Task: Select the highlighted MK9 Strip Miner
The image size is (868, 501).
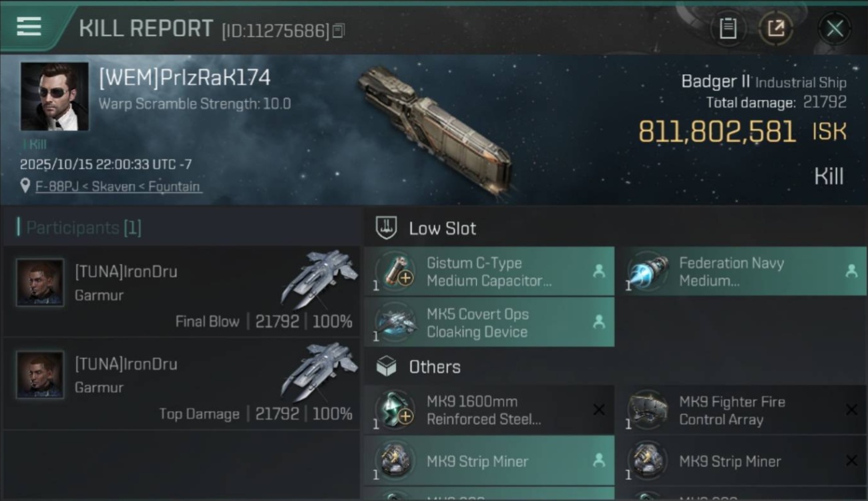Action: tap(489, 460)
